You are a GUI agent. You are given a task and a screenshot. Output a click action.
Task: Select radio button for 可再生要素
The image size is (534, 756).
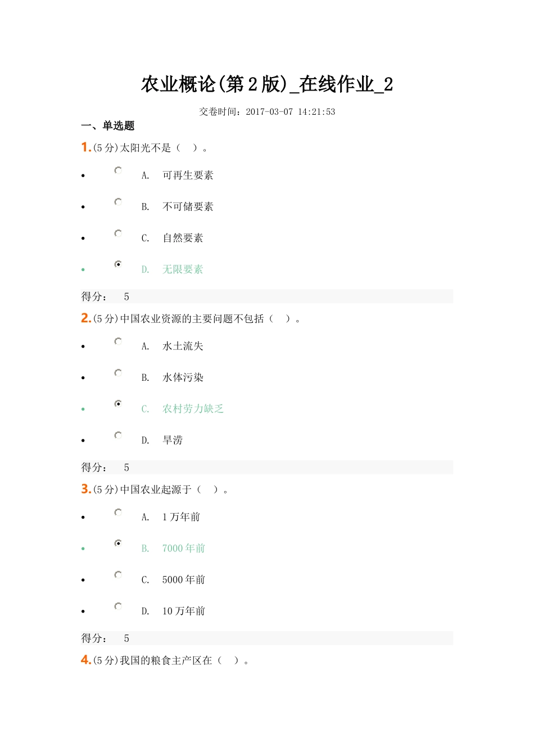pyautogui.click(x=118, y=170)
